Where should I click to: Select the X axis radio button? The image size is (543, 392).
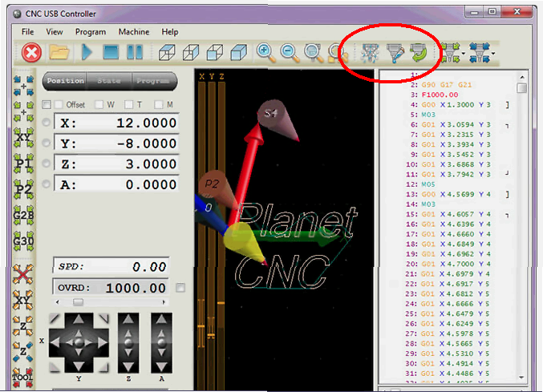[x=46, y=123]
